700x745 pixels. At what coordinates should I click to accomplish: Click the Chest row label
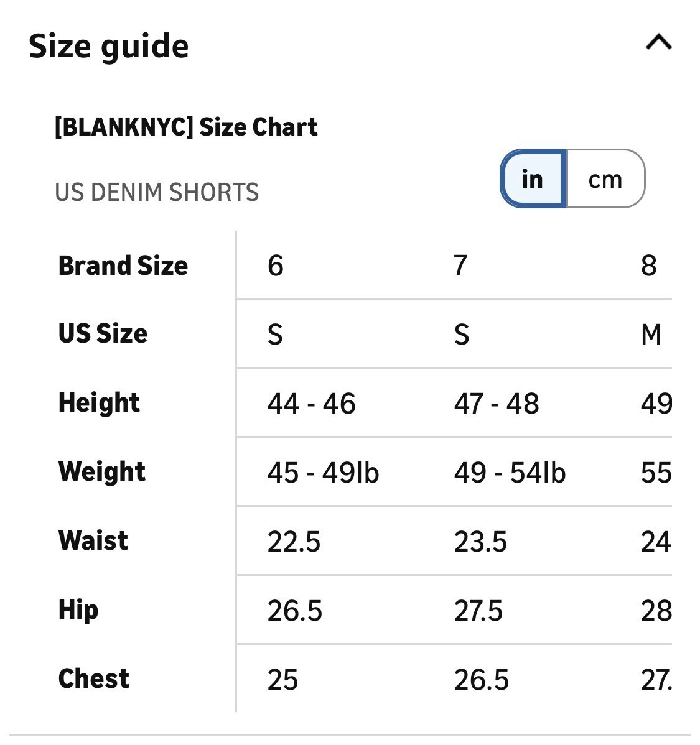click(94, 678)
